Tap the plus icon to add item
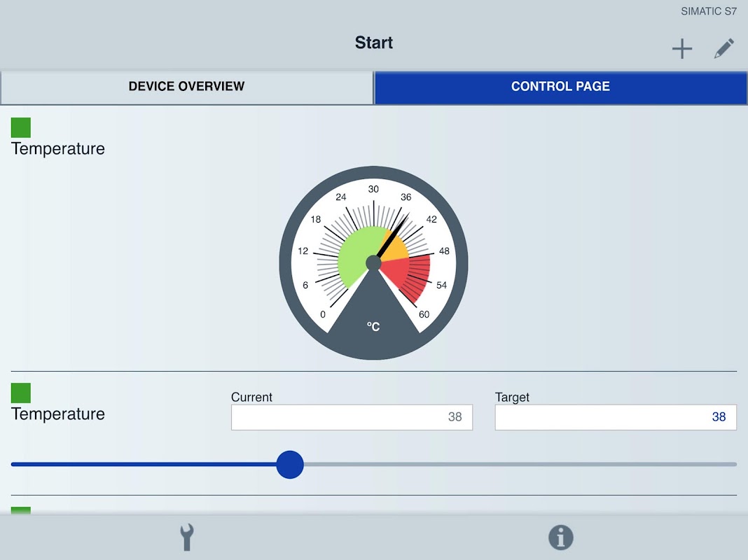Viewport: 748px width, 560px height. 682,48
